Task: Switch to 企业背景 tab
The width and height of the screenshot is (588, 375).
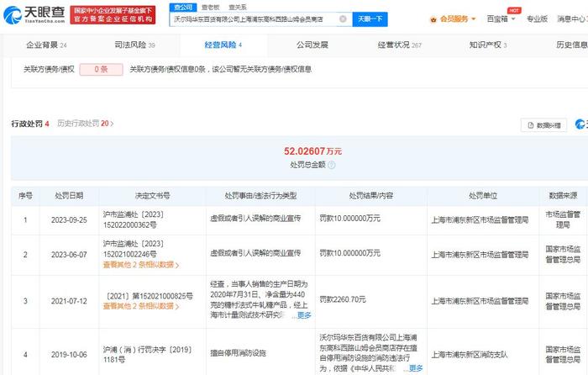Action: pyautogui.click(x=46, y=45)
